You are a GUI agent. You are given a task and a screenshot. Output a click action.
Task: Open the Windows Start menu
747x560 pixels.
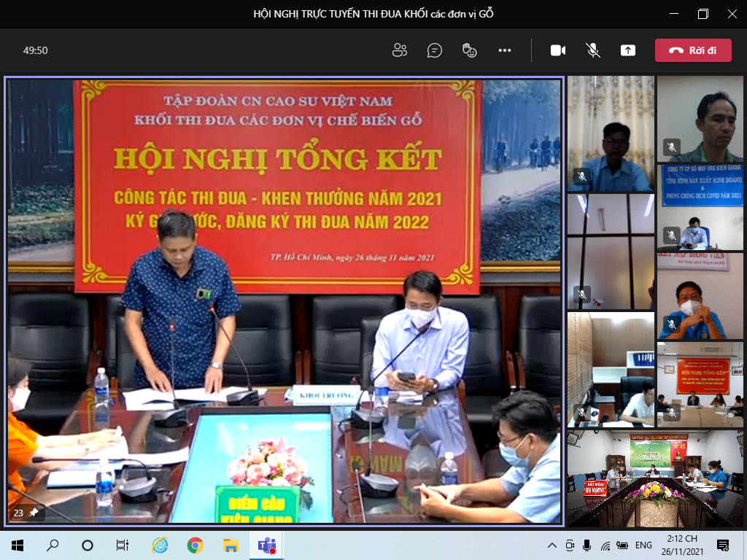(x=18, y=545)
